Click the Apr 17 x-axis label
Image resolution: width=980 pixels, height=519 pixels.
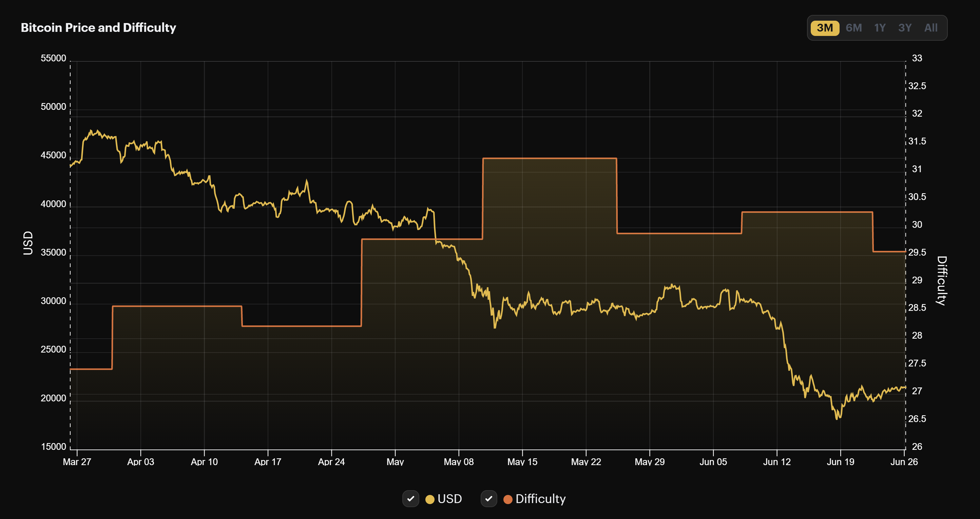point(268,462)
